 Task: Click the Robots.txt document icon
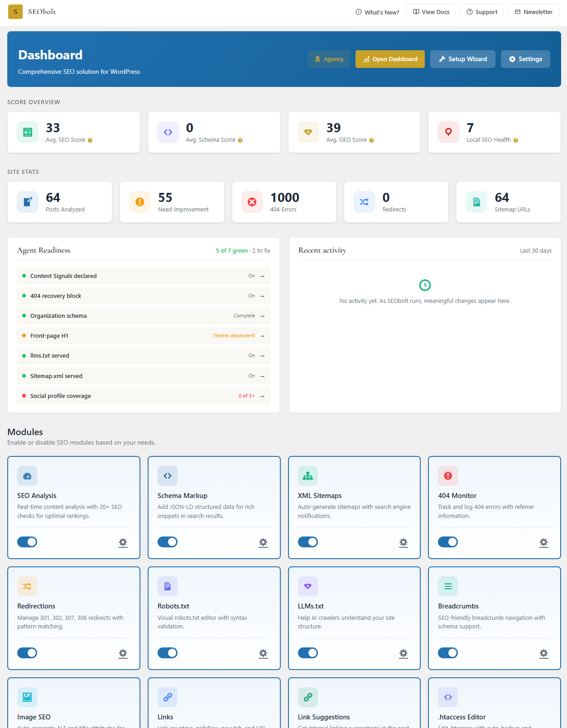pyautogui.click(x=168, y=586)
